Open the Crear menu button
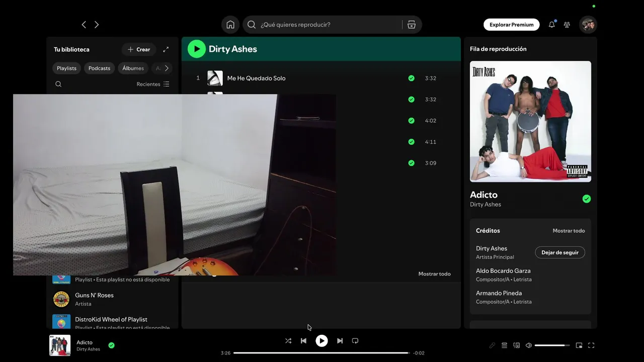This screenshot has height=362, width=644. [139, 49]
